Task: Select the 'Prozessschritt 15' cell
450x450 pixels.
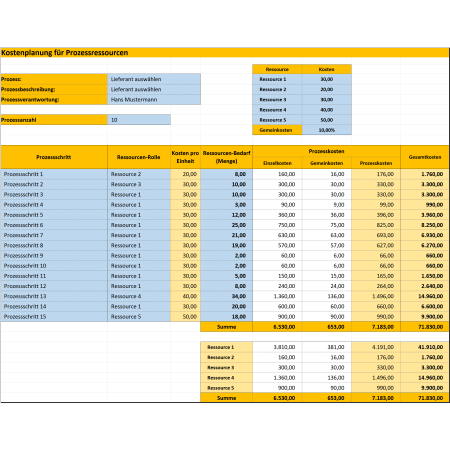Action: pos(54,316)
